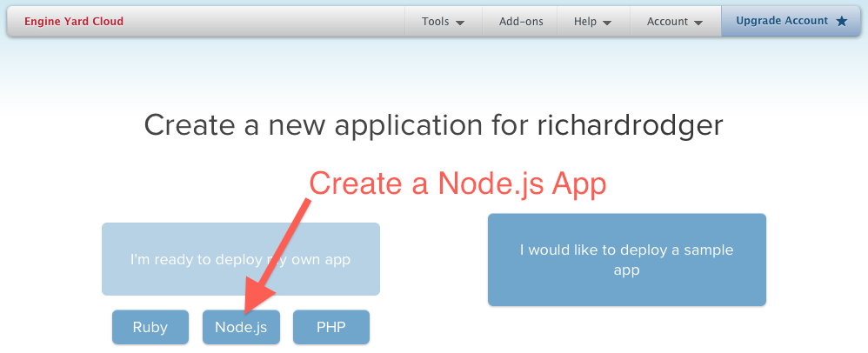This screenshot has width=868, height=353.
Task: Go to the Add-ons page
Action: click(521, 22)
